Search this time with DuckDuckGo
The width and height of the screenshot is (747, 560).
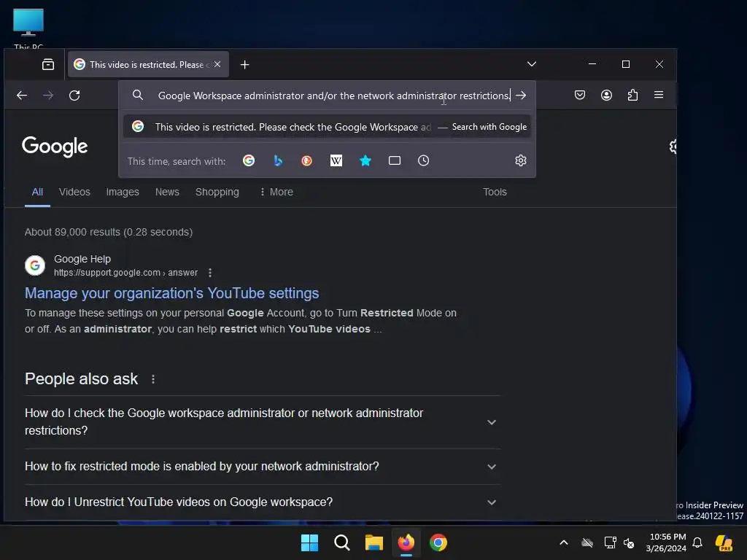click(x=307, y=160)
